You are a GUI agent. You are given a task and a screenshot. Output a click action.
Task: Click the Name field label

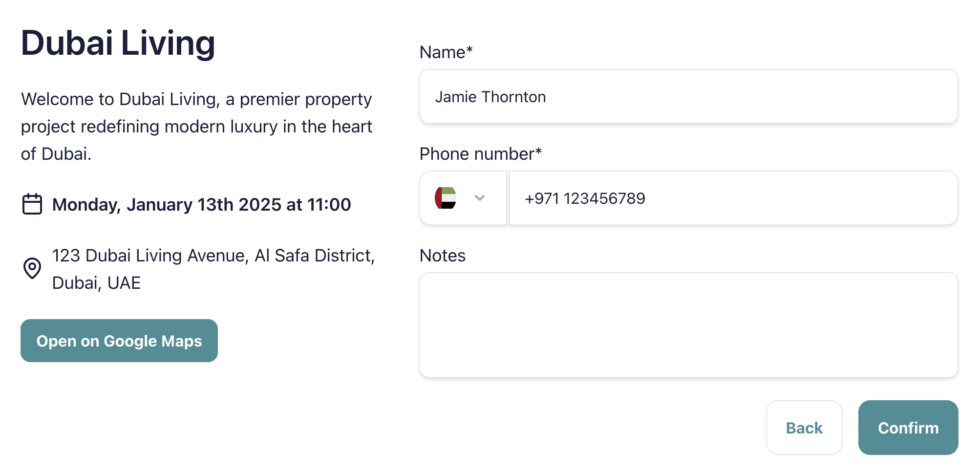442,52
